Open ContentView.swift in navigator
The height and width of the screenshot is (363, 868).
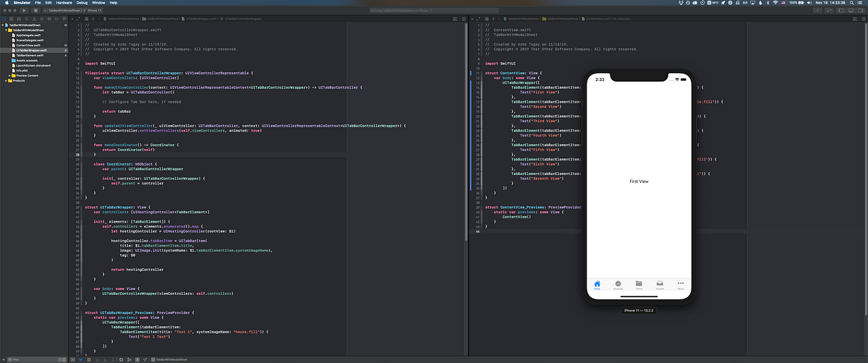pyautogui.click(x=27, y=45)
